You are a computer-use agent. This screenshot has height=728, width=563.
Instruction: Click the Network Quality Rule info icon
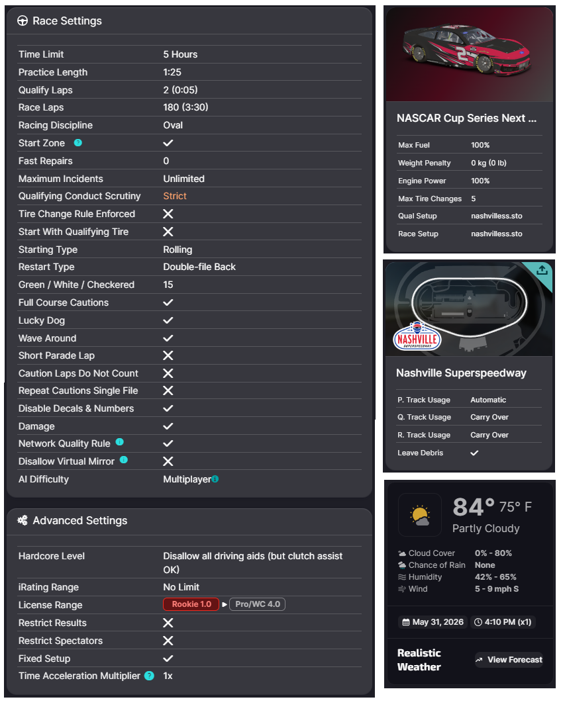pos(119,441)
